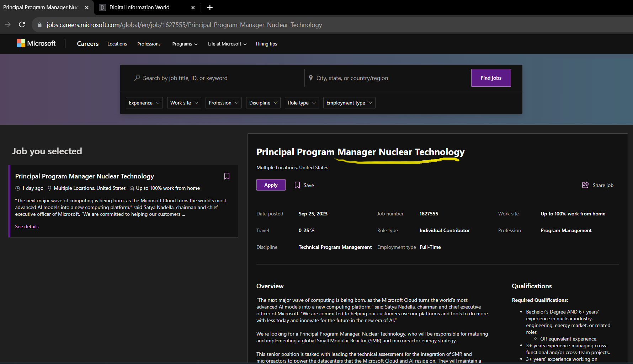633x364 pixels.
Task: Click the Required Qualifications: subheading
Action: coord(540,300)
